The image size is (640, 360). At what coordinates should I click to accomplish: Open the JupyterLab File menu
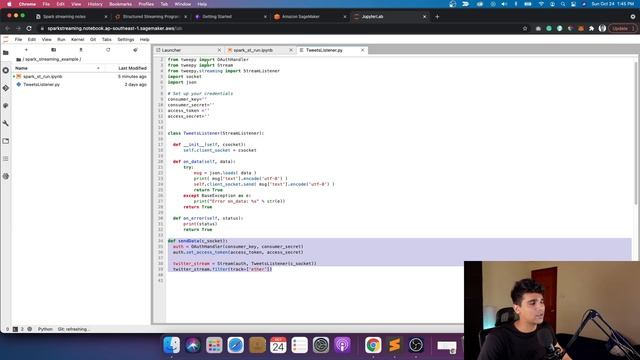[18, 40]
